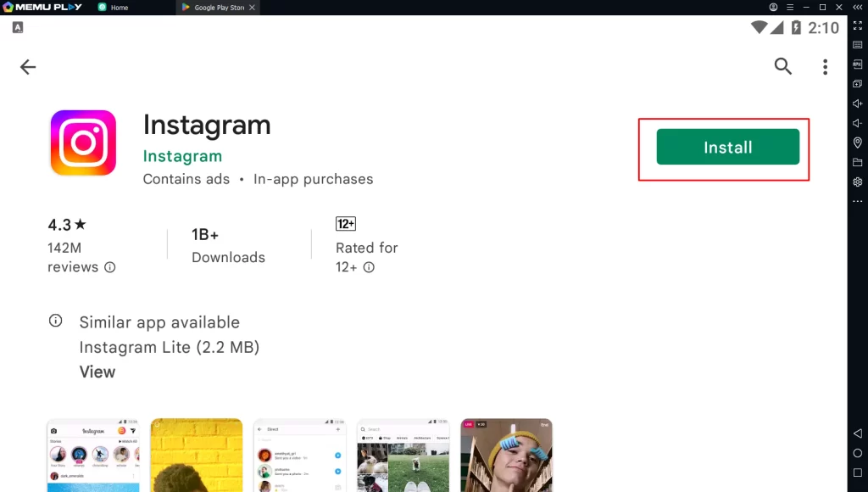Click the green Install button
This screenshot has height=492, width=868.
(x=727, y=147)
